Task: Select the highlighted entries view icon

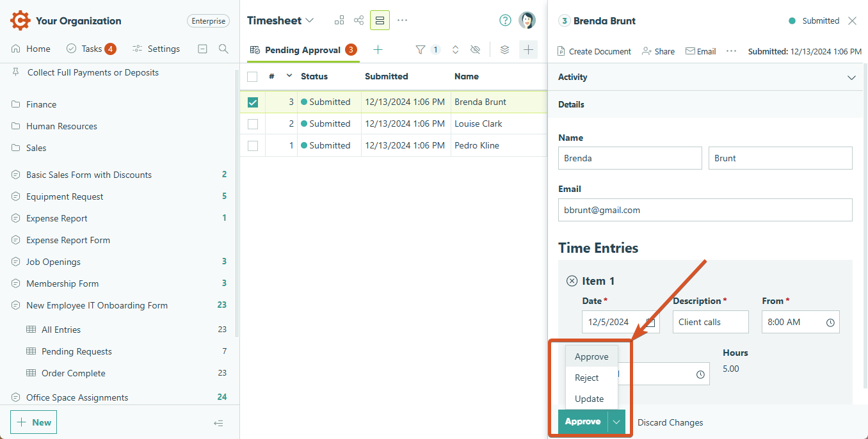Action: [380, 20]
